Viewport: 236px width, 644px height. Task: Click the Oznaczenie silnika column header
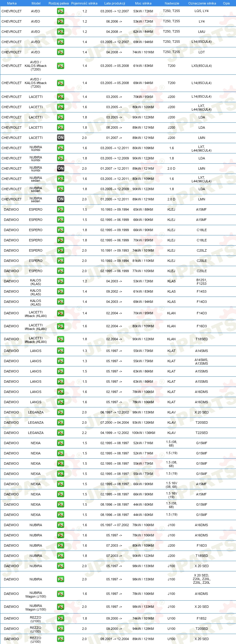[x=202, y=3]
